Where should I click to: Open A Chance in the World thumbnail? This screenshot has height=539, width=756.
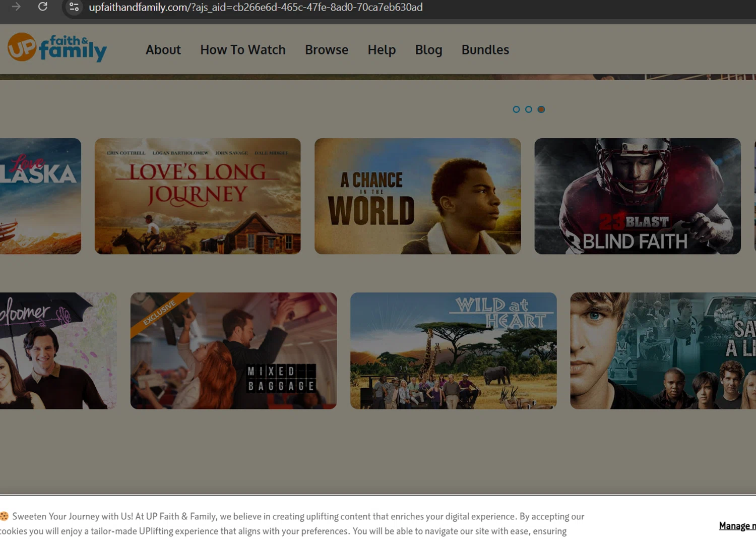coord(418,196)
